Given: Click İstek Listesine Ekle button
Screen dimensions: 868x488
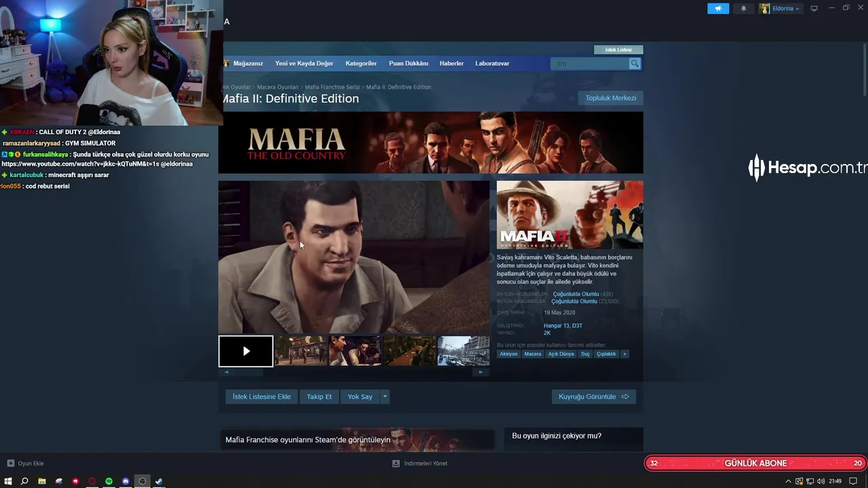Looking at the screenshot, I should [x=262, y=396].
